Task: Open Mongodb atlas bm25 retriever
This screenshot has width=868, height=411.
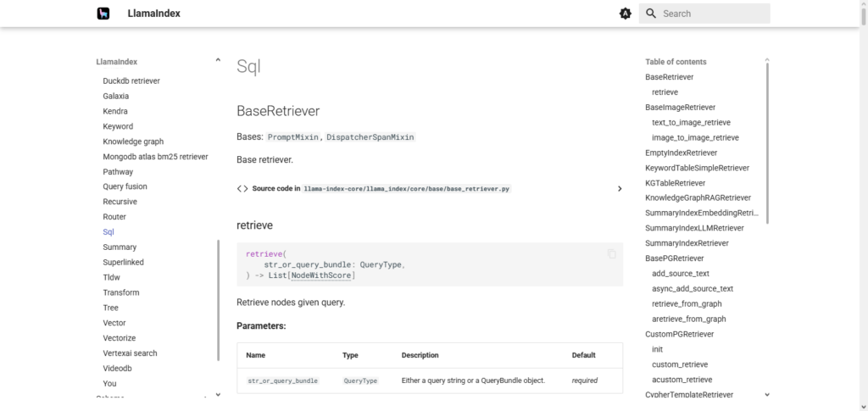Action: [x=156, y=157]
